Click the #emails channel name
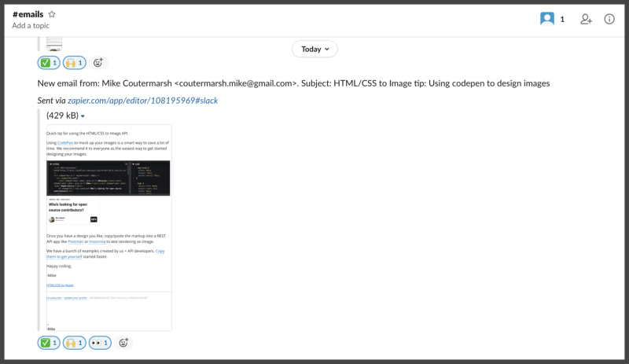 point(28,14)
